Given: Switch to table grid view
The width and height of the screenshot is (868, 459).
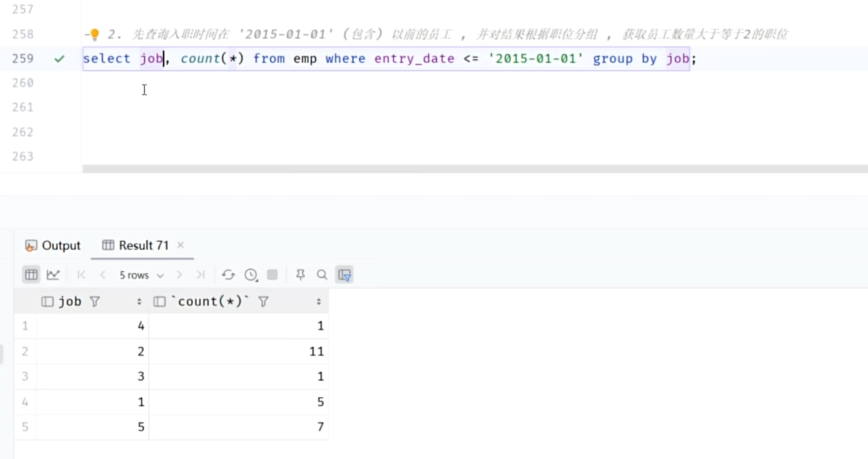Looking at the screenshot, I should click(31, 275).
